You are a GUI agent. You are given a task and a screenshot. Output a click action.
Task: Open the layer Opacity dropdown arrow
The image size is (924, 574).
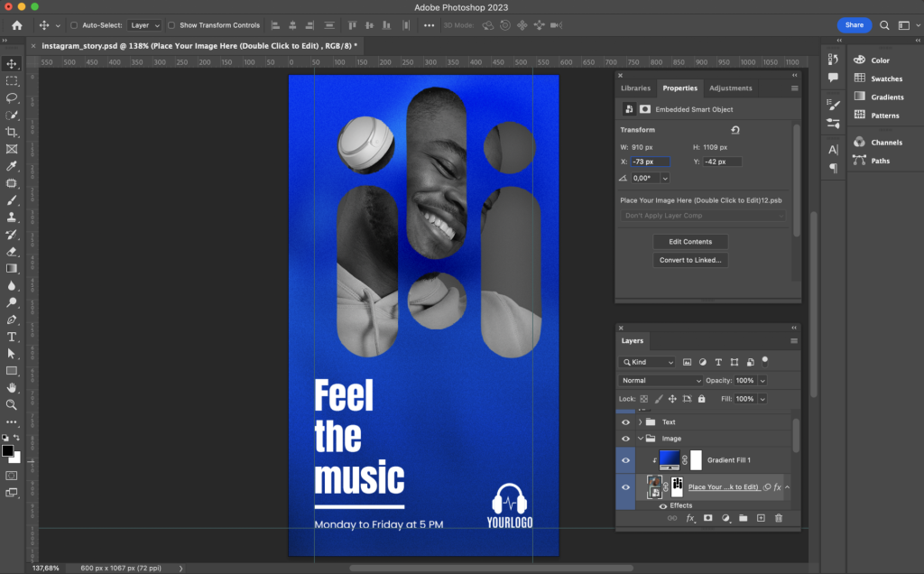762,381
